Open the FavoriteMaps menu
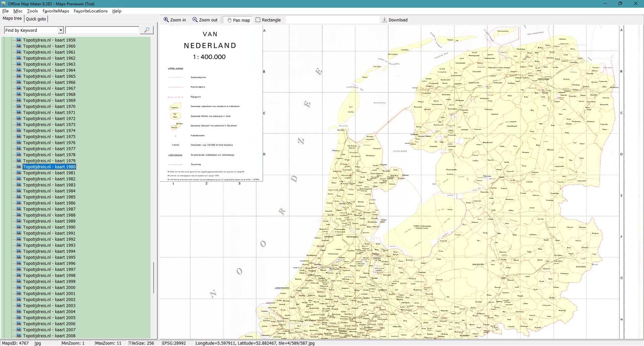The width and height of the screenshot is (644, 346). pos(56,11)
